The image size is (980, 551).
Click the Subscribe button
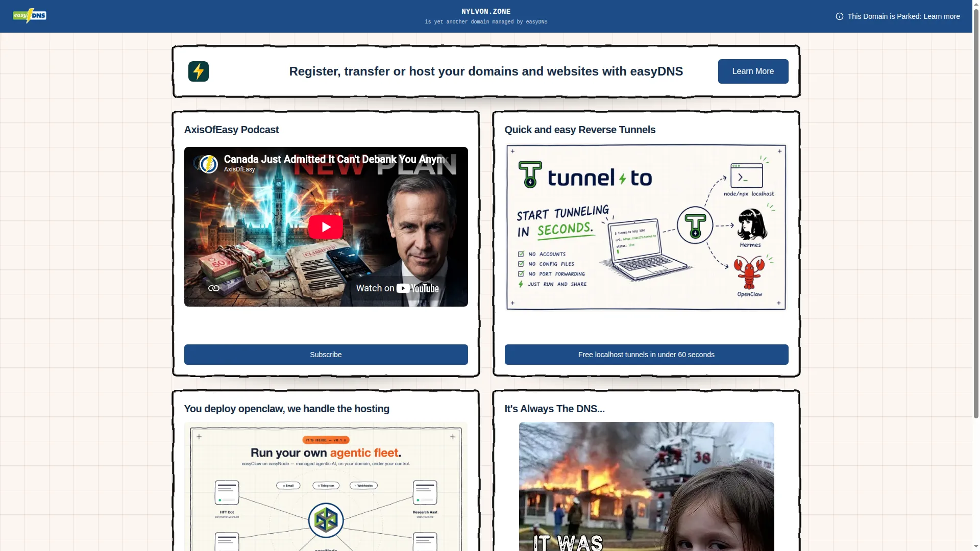pyautogui.click(x=326, y=355)
